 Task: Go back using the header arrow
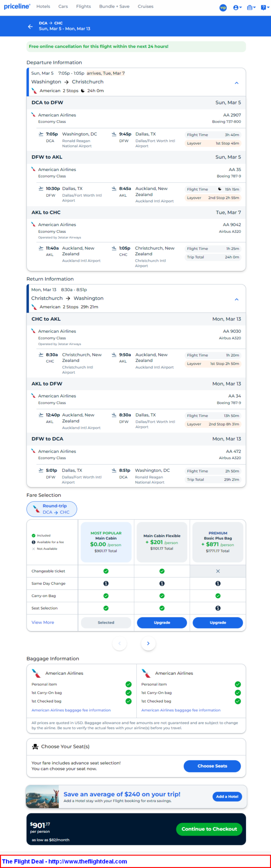tap(30, 26)
